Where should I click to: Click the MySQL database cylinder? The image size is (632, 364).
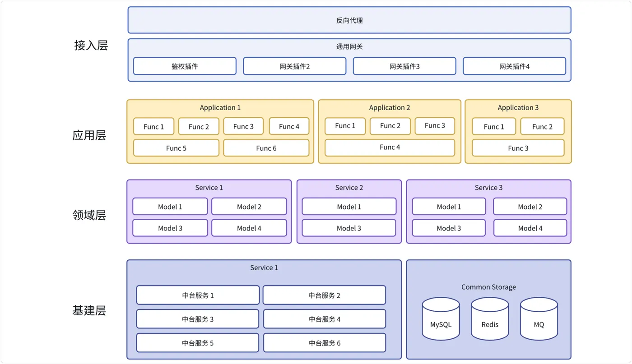441,319
